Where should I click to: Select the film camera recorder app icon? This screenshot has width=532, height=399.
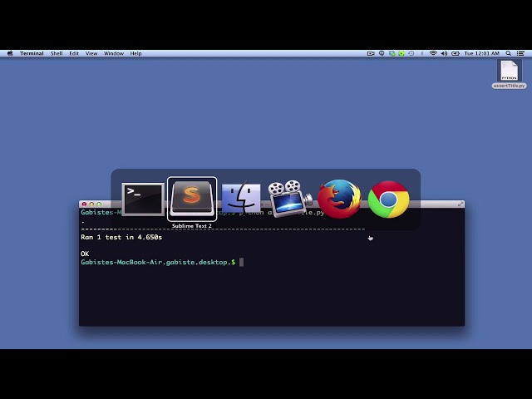290,199
